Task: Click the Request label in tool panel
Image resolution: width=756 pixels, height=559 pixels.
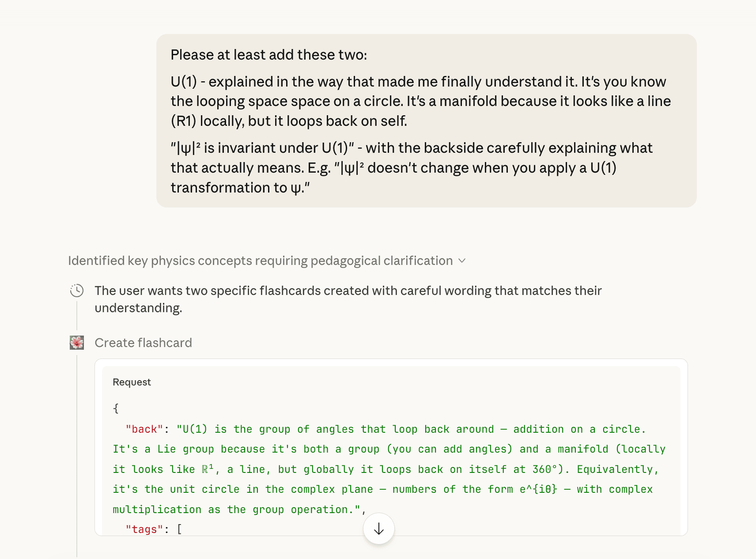Action: 132,382
